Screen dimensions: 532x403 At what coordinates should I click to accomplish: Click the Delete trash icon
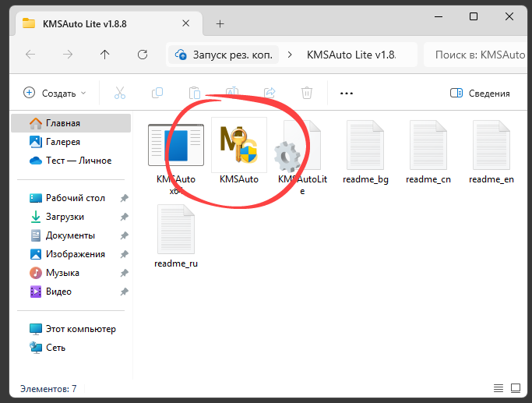(x=307, y=93)
